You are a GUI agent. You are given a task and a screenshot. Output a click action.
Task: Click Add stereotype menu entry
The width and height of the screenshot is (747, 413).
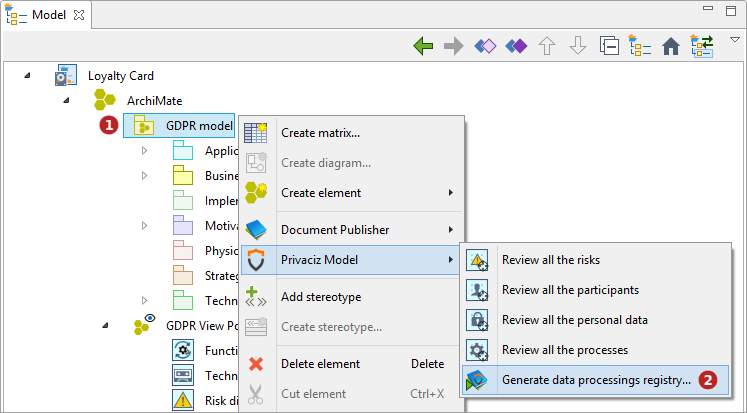tap(321, 297)
